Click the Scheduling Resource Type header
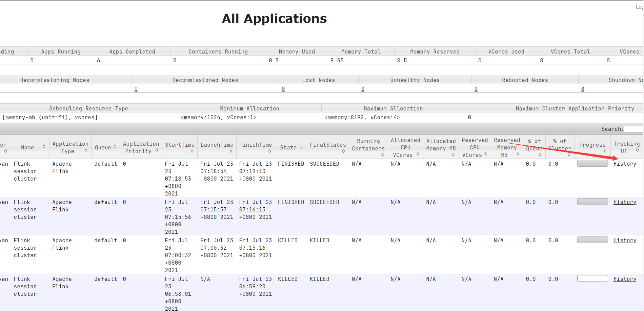Image resolution: width=644 pixels, height=311 pixels. (x=88, y=108)
